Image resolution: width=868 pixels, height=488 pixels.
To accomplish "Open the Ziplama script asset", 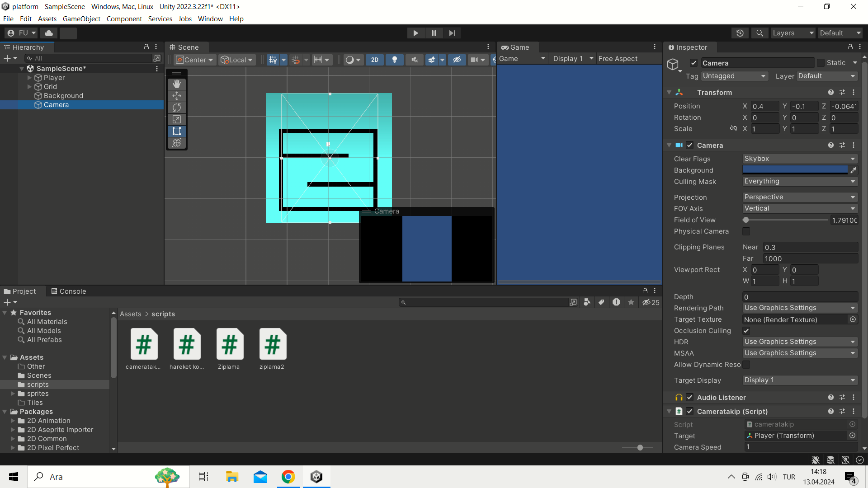I will pyautogui.click(x=229, y=345).
